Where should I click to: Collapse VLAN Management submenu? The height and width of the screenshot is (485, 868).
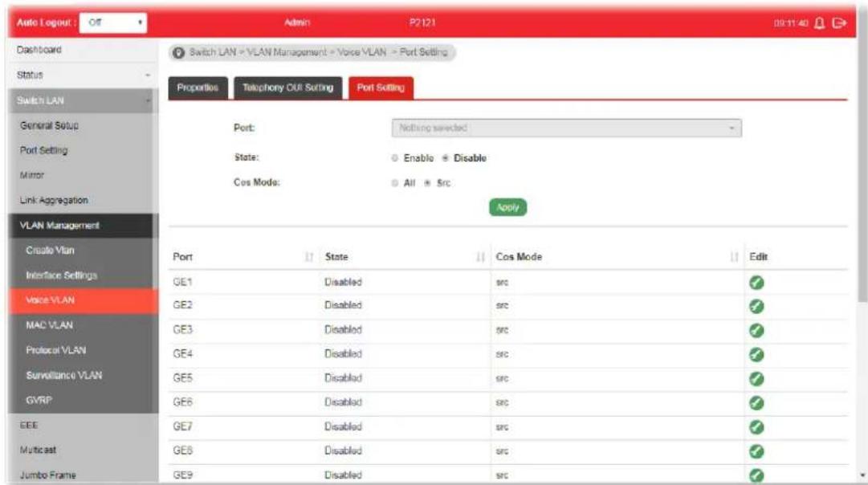point(83,226)
